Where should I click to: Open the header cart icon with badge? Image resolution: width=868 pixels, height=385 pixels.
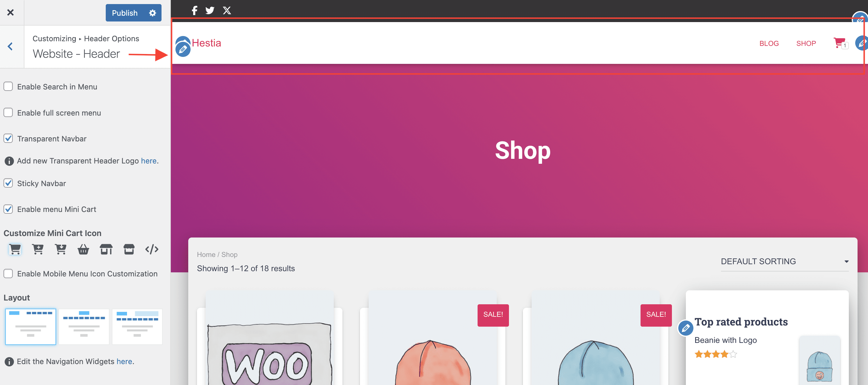pyautogui.click(x=840, y=44)
